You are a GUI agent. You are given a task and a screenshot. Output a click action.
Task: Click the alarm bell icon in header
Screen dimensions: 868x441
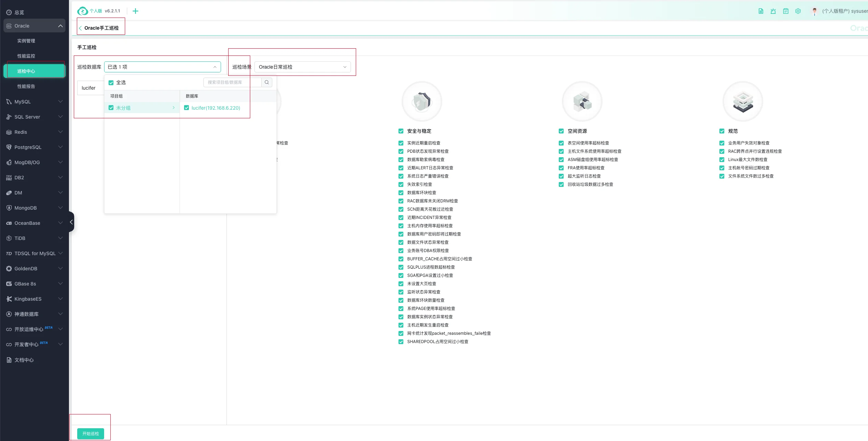(773, 11)
